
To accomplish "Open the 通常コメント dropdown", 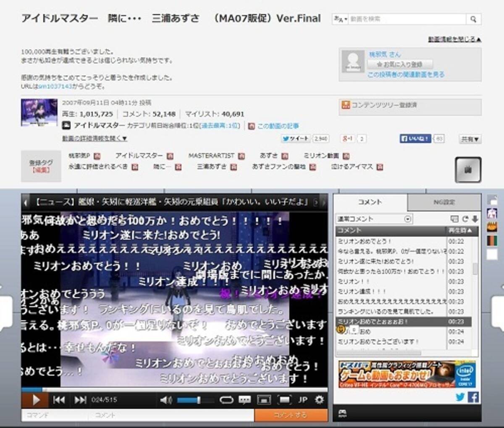I will (x=374, y=219).
